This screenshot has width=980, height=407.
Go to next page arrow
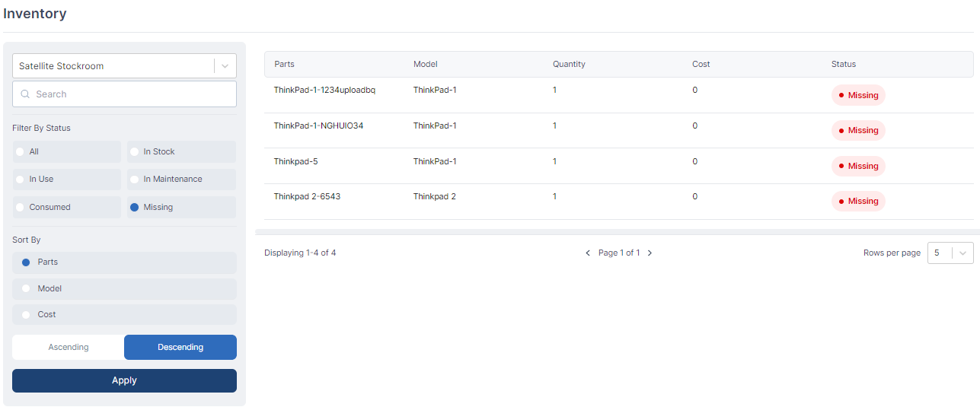(650, 253)
